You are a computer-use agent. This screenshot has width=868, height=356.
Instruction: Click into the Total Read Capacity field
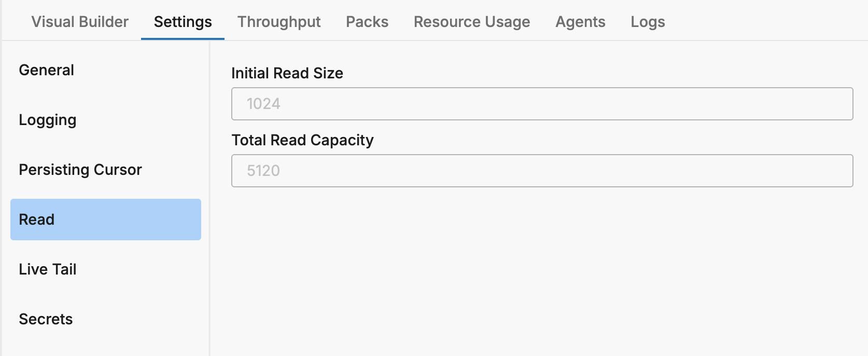tap(542, 171)
